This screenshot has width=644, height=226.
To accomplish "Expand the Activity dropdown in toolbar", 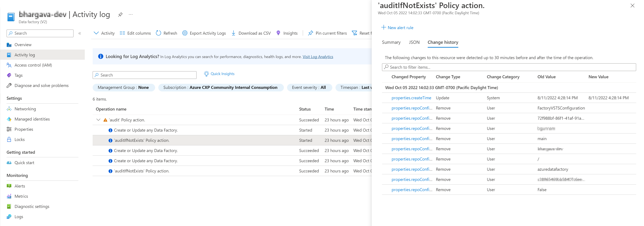I will (x=104, y=33).
